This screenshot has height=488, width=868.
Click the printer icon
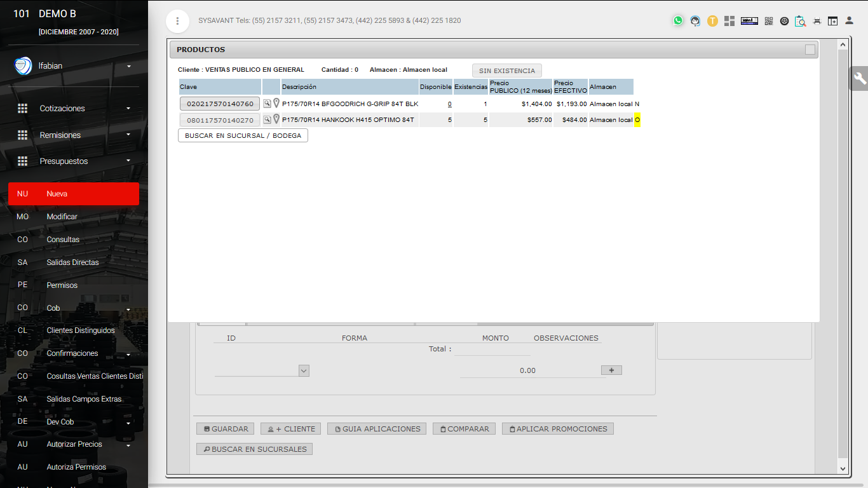(x=817, y=21)
